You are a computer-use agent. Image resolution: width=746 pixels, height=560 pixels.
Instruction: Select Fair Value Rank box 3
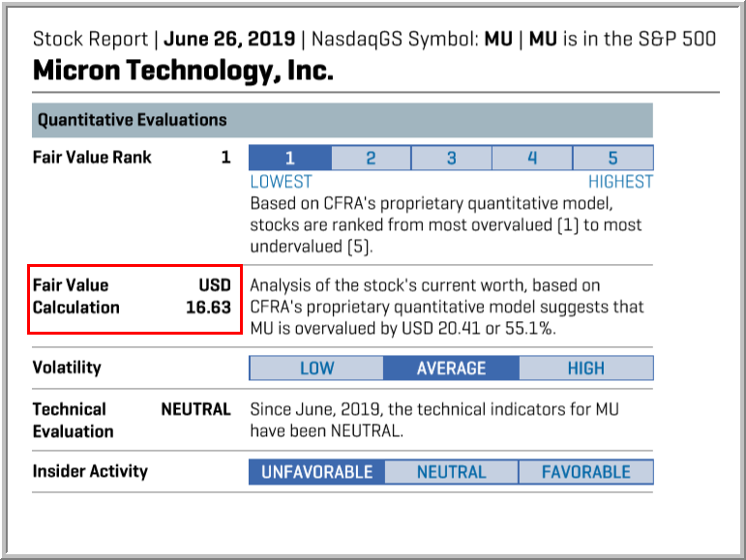click(x=452, y=158)
